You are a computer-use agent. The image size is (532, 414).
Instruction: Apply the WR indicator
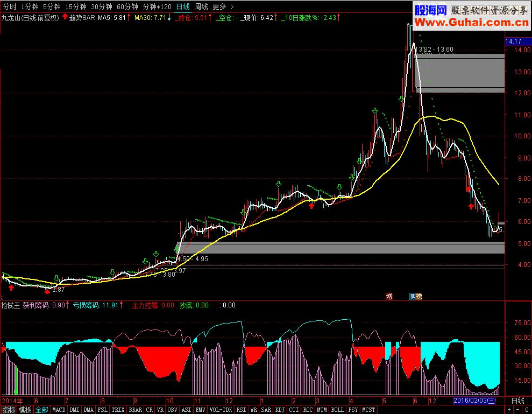[x=254, y=410]
